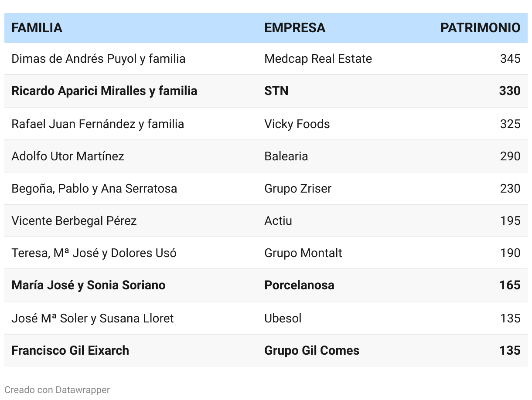Viewport: 532px width, 400px height.
Task: Click the EMPRESA column header
Action: pos(295,28)
